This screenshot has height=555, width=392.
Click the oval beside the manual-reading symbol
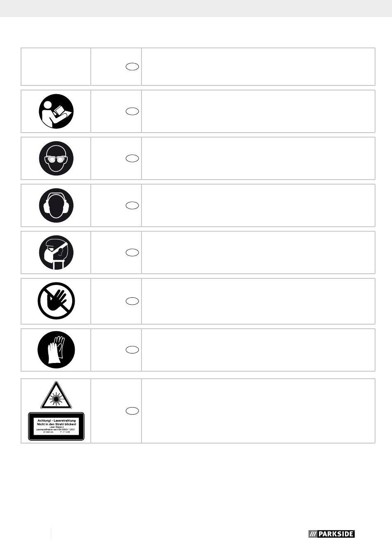tap(132, 111)
